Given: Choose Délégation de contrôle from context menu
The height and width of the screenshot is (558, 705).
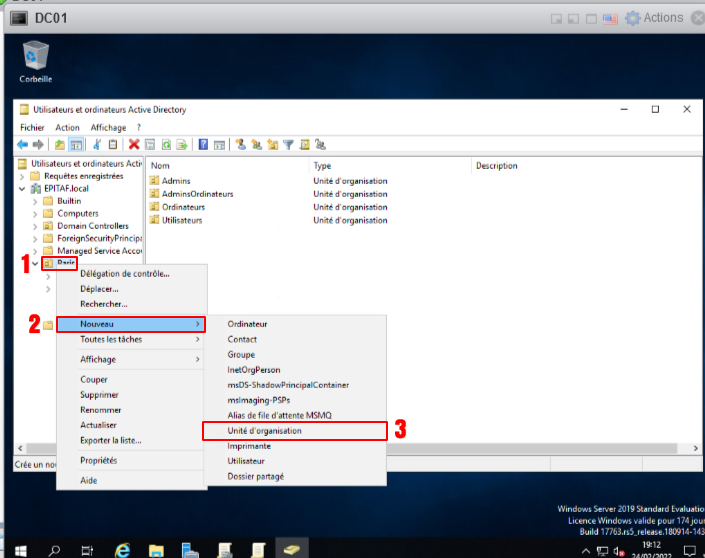Looking at the screenshot, I should (x=125, y=274).
